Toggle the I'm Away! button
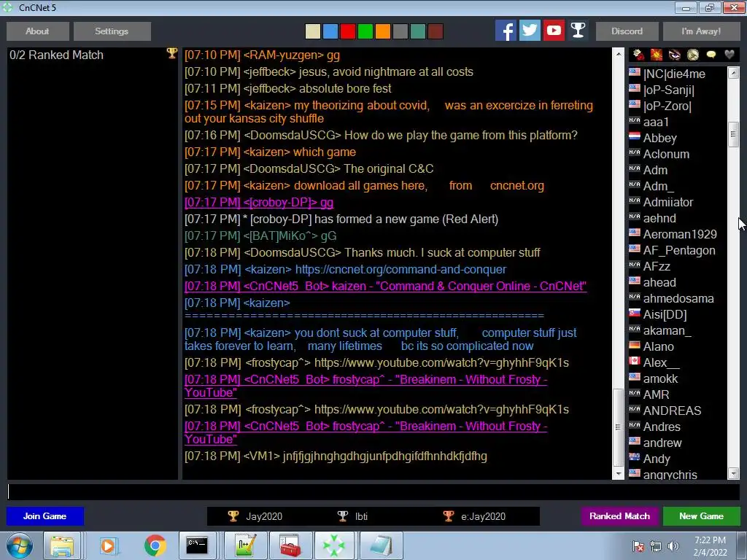This screenshot has width=747, height=560. click(701, 31)
